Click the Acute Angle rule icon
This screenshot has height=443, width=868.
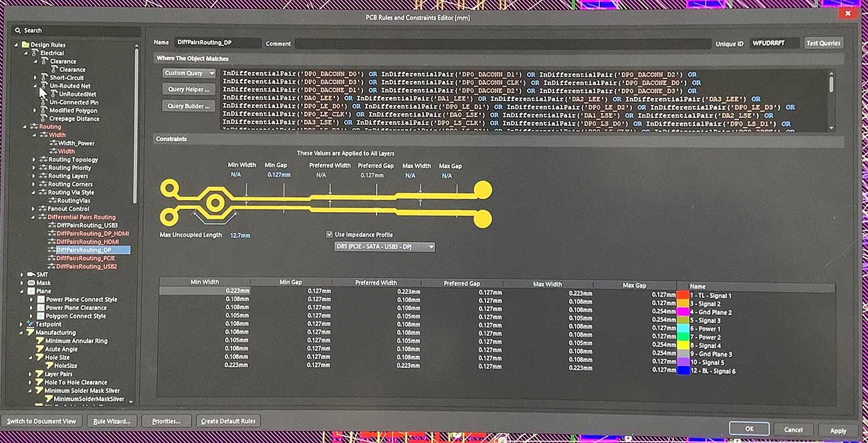click(x=39, y=349)
